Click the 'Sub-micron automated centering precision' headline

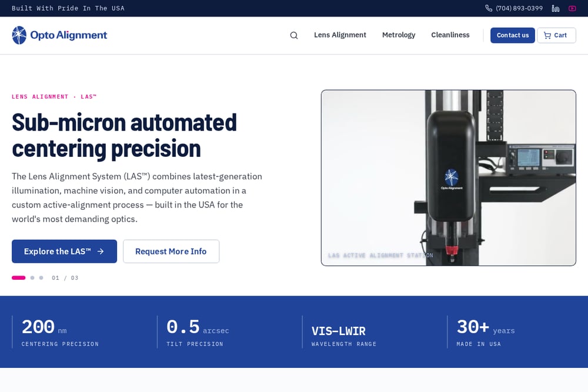pyautogui.click(x=124, y=135)
